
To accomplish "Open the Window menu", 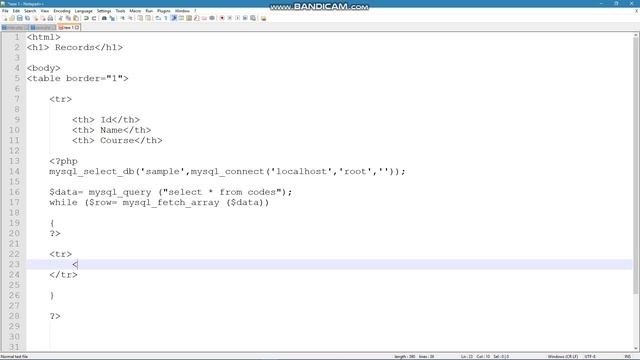I will click(x=182, y=11).
